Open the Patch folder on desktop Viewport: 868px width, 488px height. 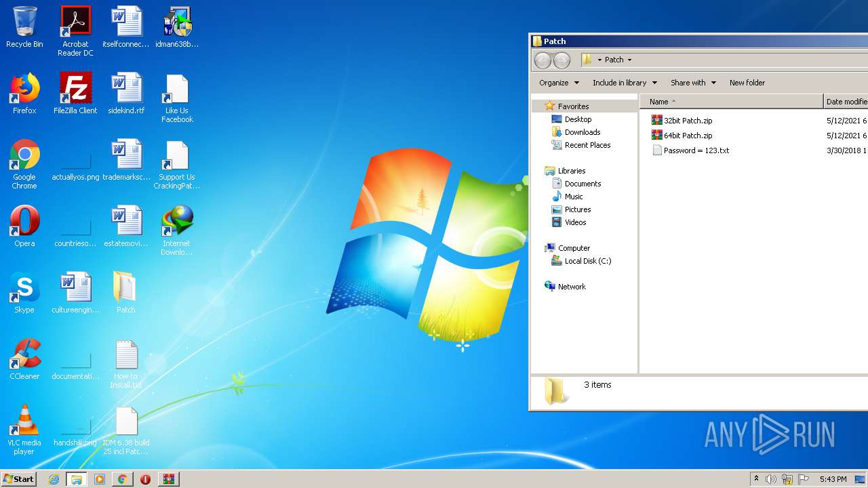[126, 293]
